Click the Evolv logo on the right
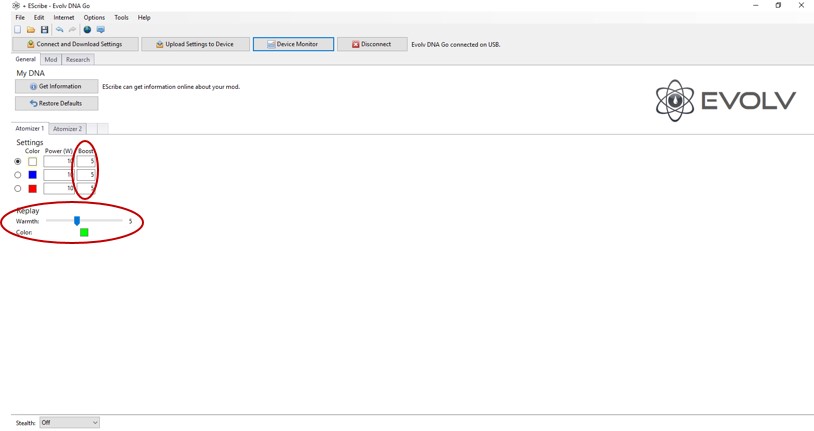Image resolution: width=814 pixels, height=431 pixels. (x=725, y=100)
